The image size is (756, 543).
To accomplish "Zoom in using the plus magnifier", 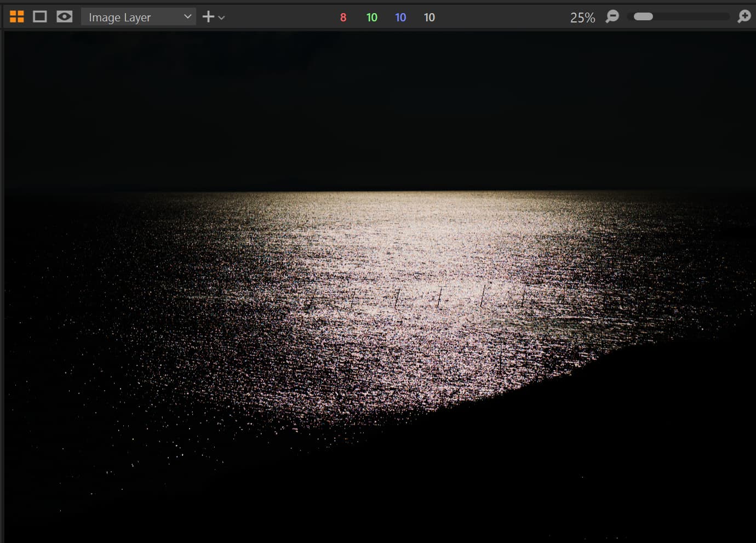I will [743, 16].
